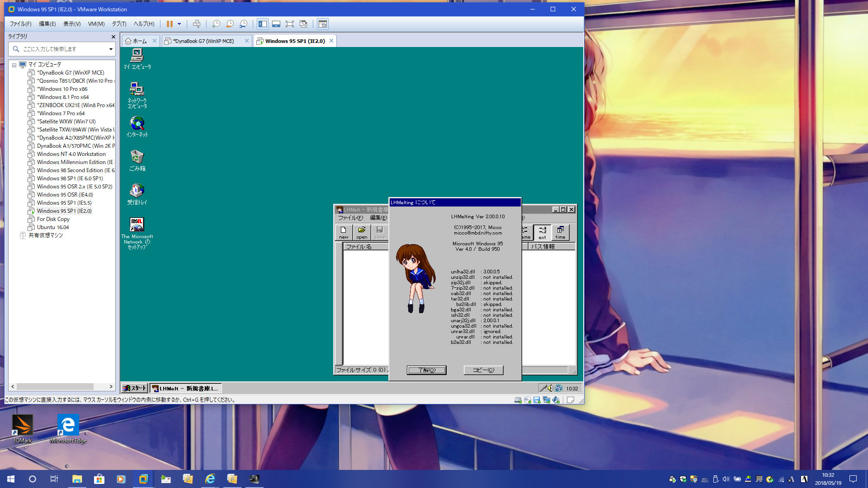Open 3DMark shortcut on the desktop
This screenshot has width=868, height=488.
tap(22, 429)
